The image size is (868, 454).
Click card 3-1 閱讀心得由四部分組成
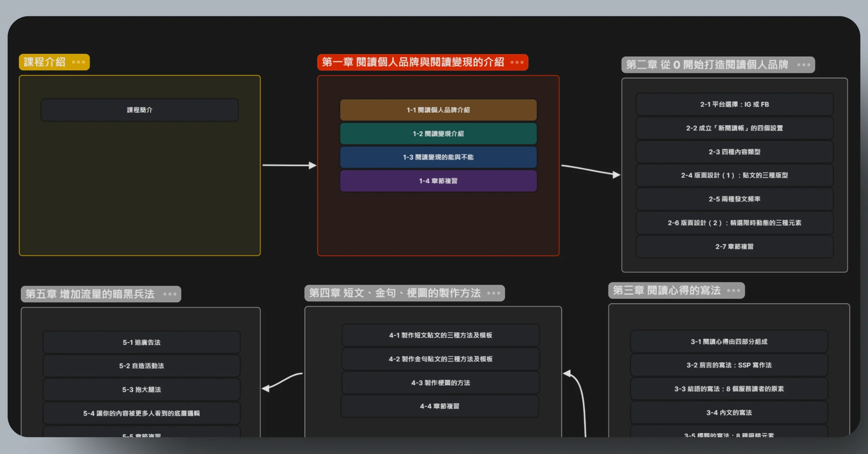729,342
